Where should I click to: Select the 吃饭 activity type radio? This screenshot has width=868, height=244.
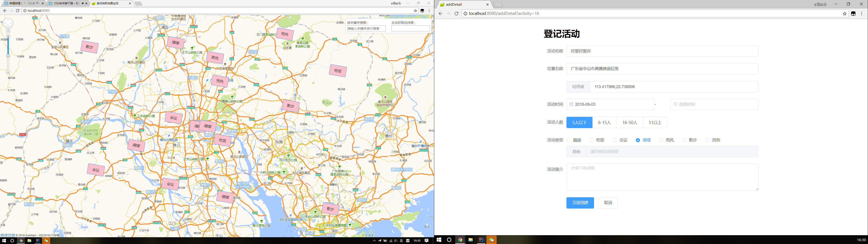[x=591, y=140]
